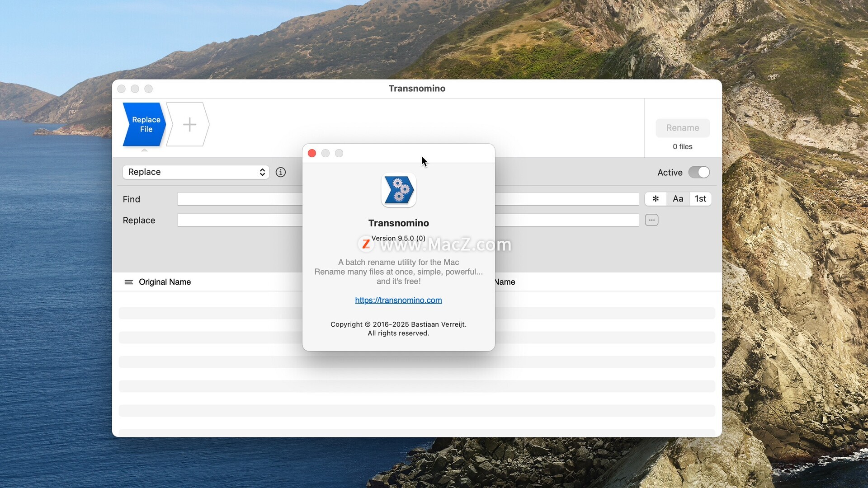Viewport: 868px width, 488px height.
Task: Open the Replace action type dropdown
Action: coord(196,172)
